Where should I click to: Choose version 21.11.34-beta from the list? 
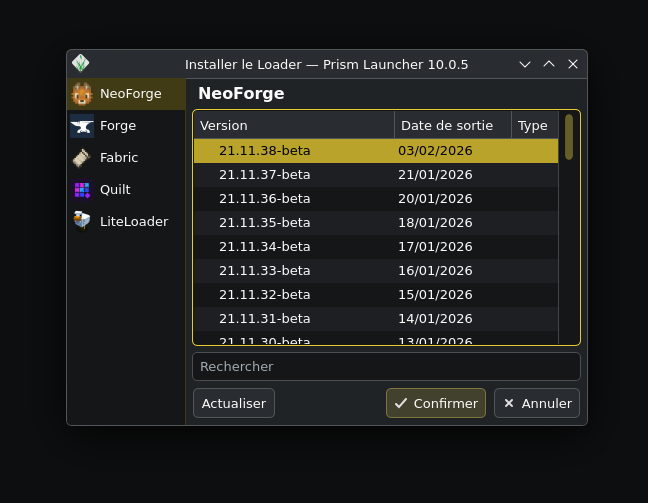point(375,247)
